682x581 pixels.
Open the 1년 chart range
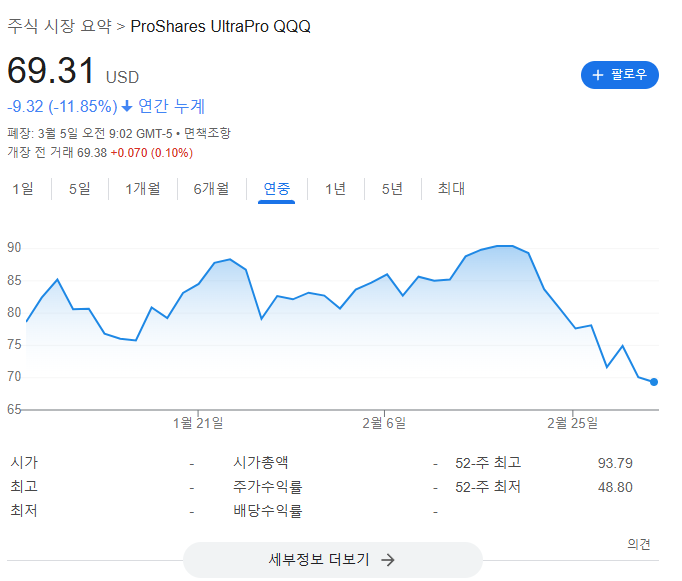click(335, 189)
